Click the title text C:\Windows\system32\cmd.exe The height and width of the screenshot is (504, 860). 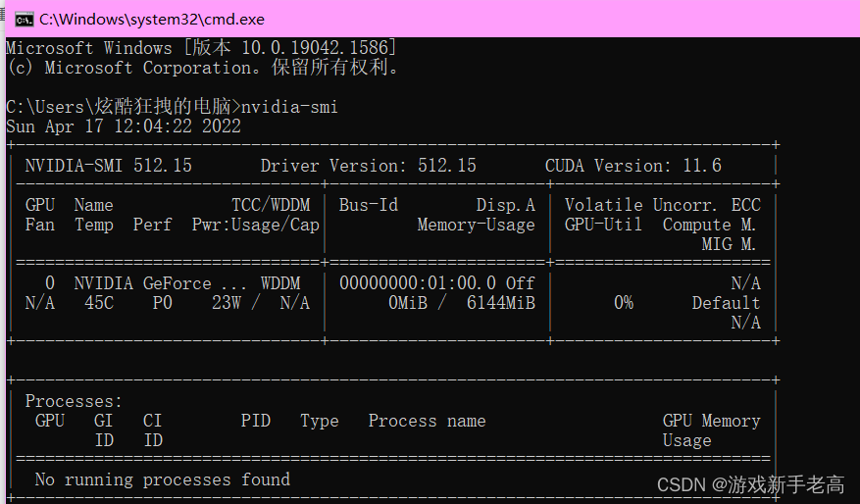tap(152, 20)
